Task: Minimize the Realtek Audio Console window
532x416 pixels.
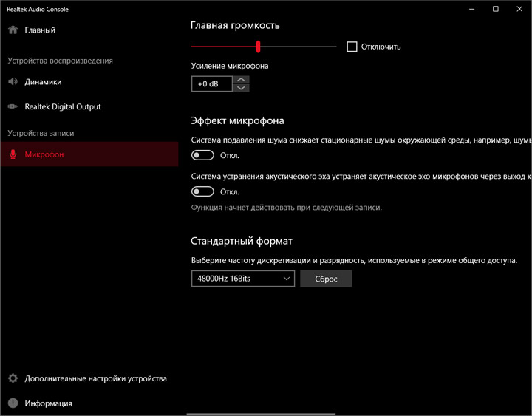Action: pyautogui.click(x=472, y=9)
